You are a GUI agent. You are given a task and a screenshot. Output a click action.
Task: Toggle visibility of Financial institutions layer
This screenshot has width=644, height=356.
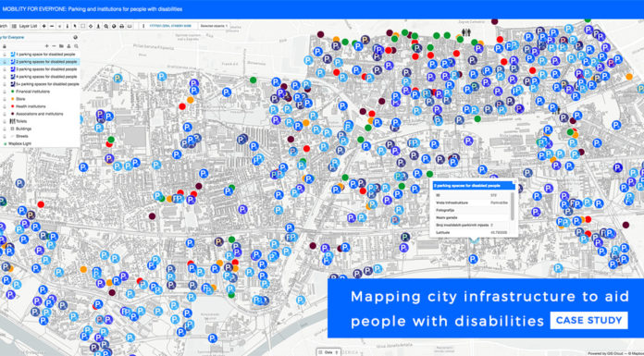point(5,92)
